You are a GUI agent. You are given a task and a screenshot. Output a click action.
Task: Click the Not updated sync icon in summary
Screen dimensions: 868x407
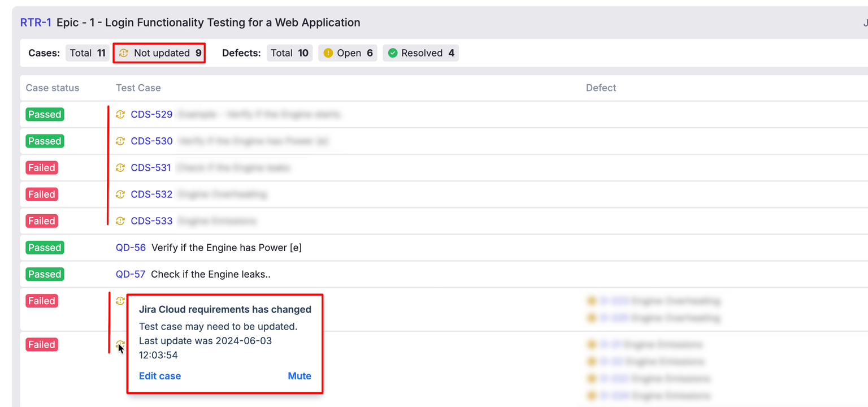(x=124, y=53)
